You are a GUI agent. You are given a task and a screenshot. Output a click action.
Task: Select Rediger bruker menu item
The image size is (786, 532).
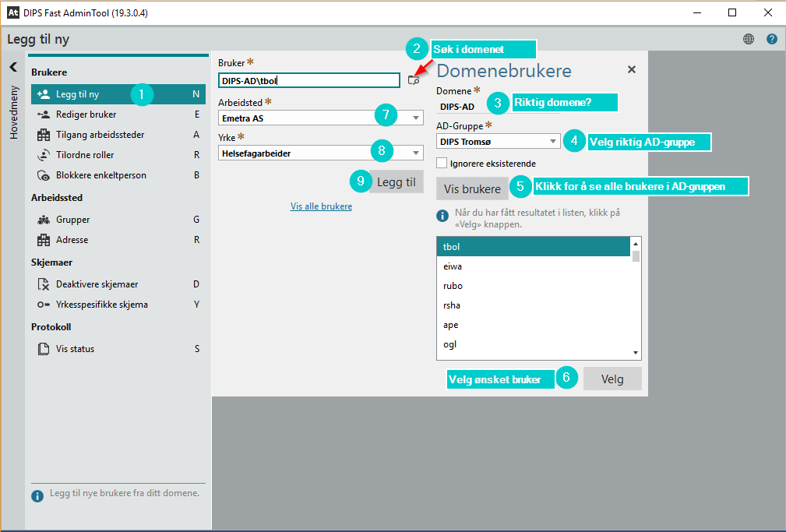coord(118,115)
